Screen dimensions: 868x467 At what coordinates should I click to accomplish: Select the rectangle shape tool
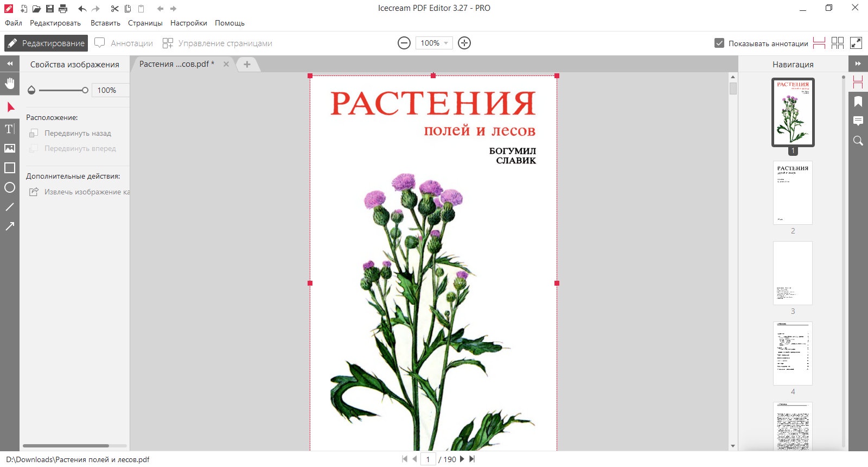pos(10,168)
